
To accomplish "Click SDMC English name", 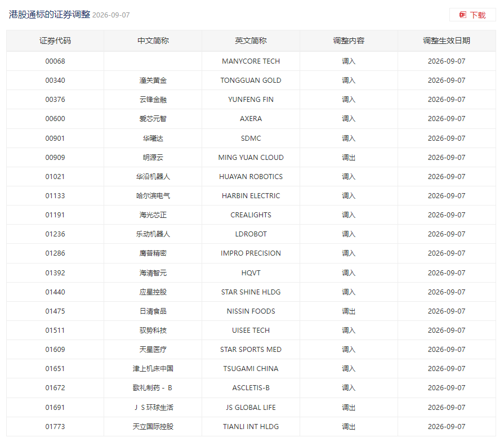I will (x=251, y=138).
